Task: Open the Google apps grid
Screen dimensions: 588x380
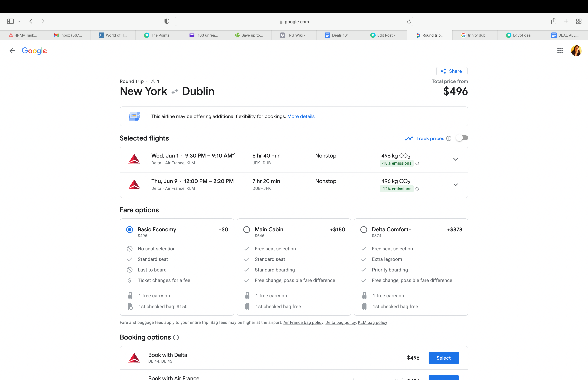Action: (x=560, y=51)
